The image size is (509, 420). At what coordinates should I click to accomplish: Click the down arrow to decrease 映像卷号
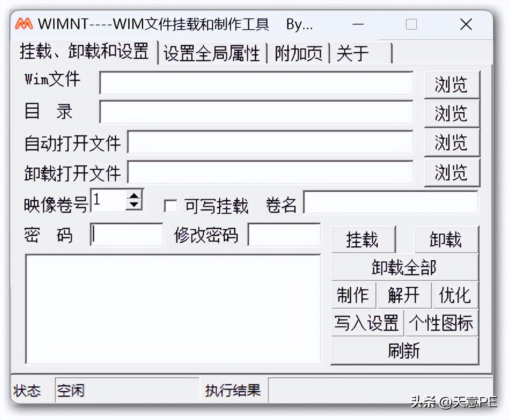point(134,204)
